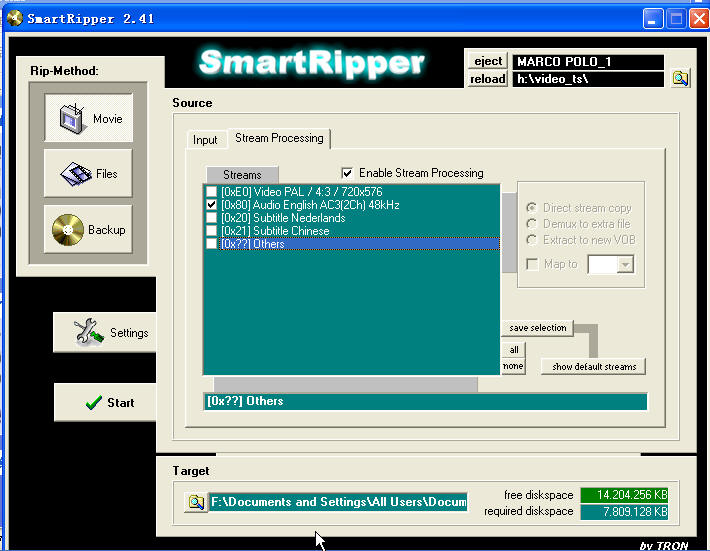
Task: Click the Start button with green checkmark
Action: pyautogui.click(x=105, y=402)
